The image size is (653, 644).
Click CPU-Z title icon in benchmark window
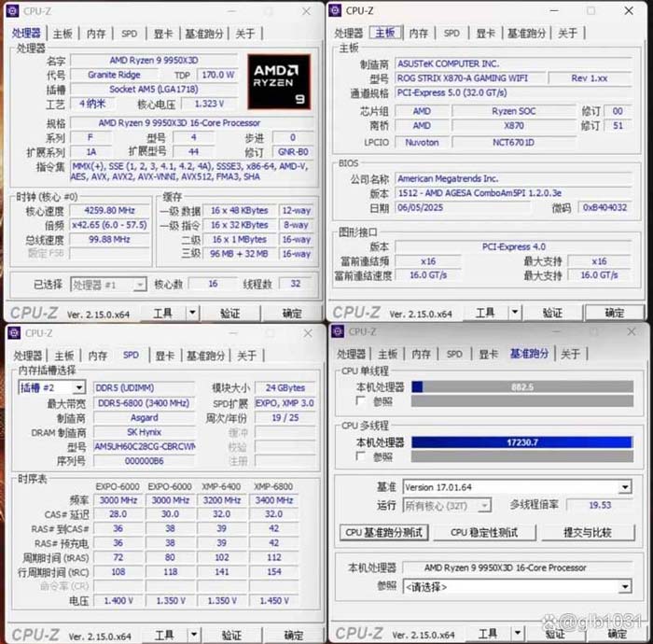pos(338,331)
